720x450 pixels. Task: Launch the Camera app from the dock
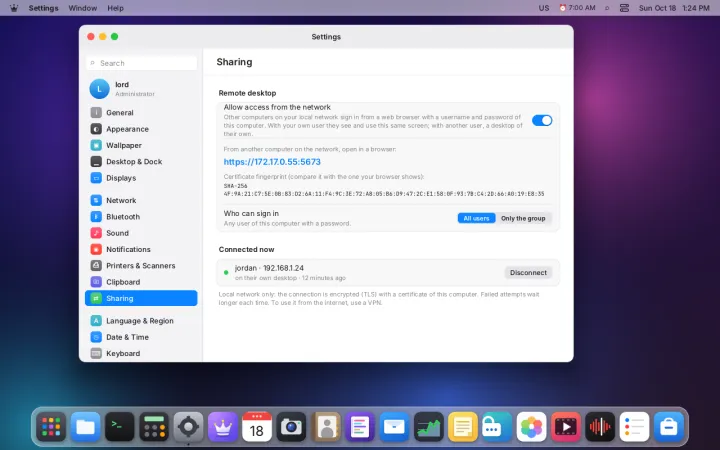[x=291, y=427]
